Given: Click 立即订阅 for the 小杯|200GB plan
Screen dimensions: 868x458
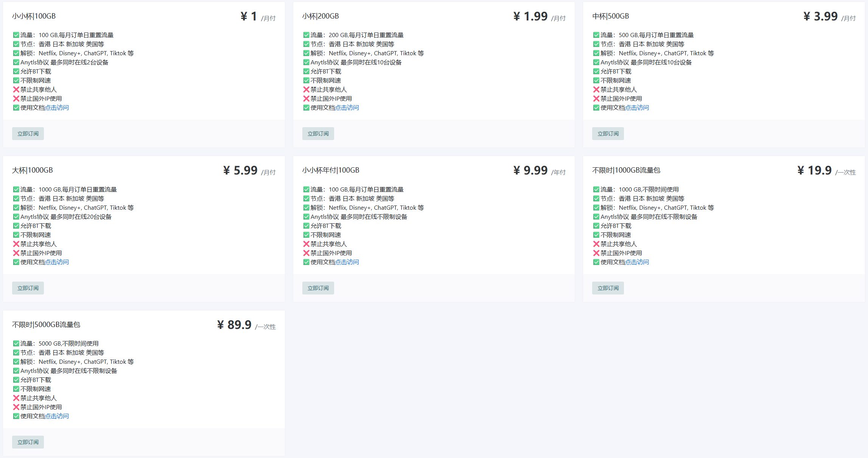Looking at the screenshot, I should tap(318, 134).
